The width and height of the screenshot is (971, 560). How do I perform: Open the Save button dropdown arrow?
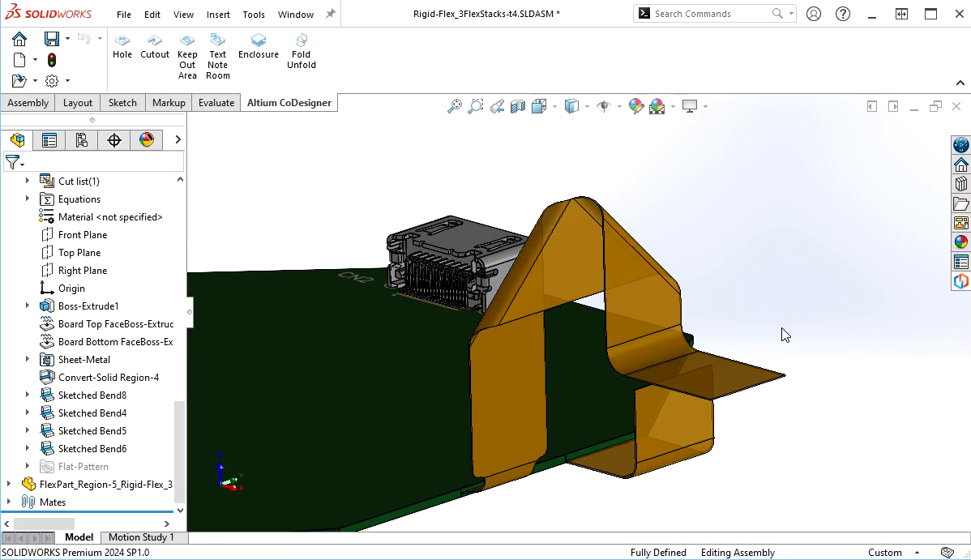(x=67, y=38)
